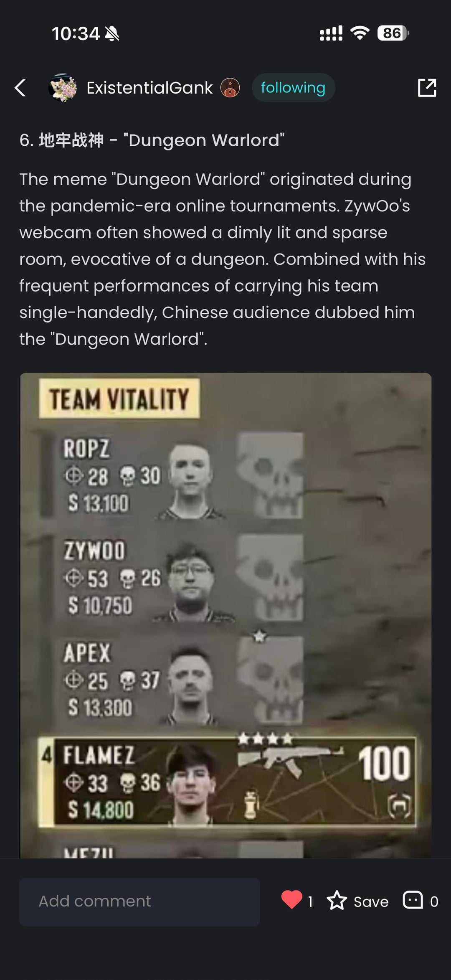451x980 pixels.
Task: Tap the star Save icon
Action: (337, 900)
